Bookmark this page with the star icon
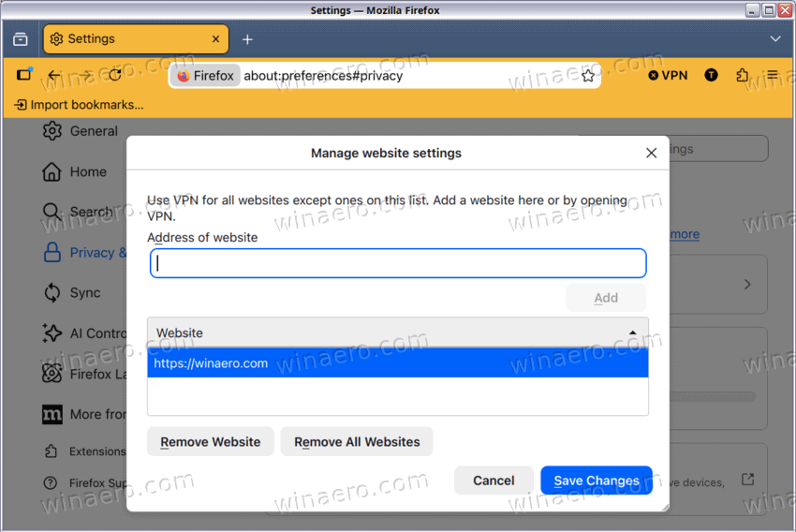796x532 pixels. click(x=588, y=76)
